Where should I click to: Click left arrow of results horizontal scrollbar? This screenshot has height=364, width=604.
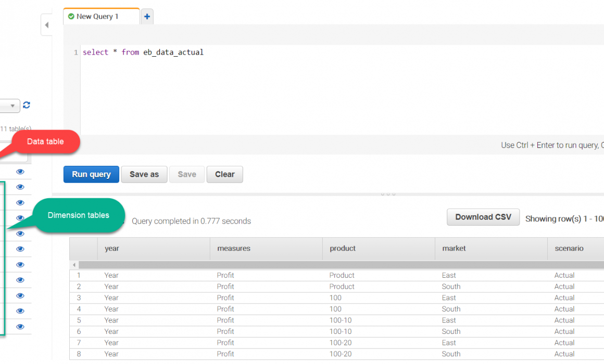point(74,265)
